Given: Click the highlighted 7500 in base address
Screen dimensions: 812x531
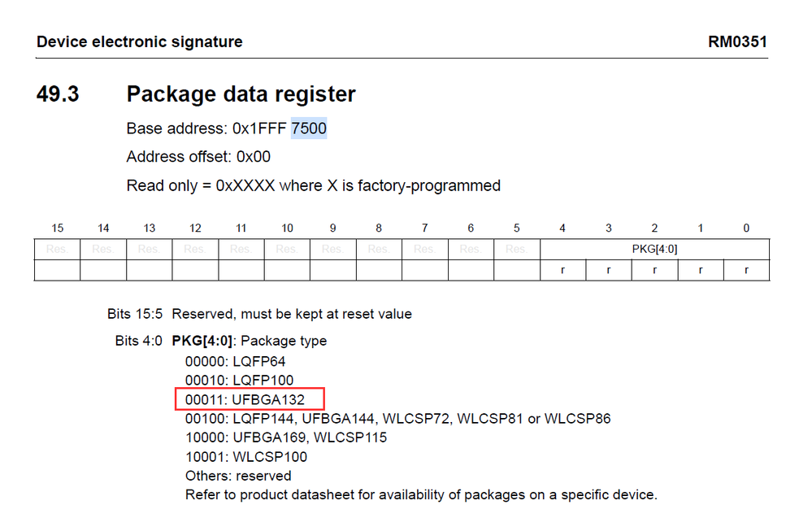Looking at the screenshot, I should [x=309, y=128].
